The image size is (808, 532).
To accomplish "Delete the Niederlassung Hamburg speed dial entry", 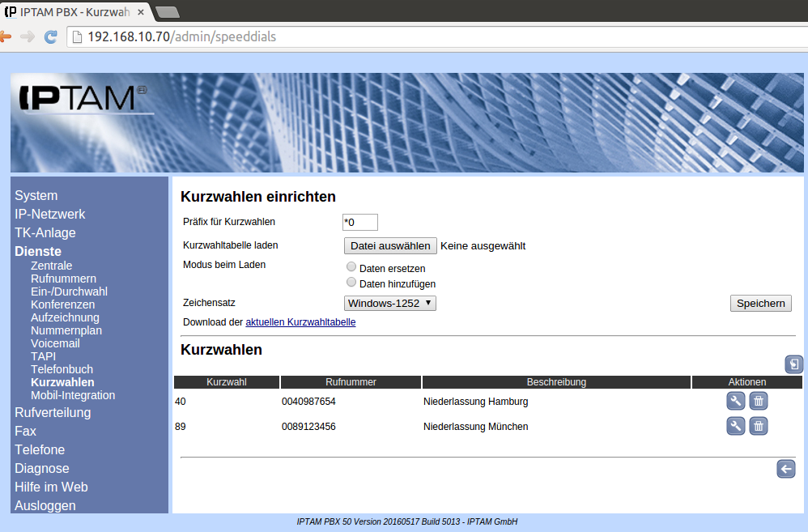I will (x=758, y=401).
